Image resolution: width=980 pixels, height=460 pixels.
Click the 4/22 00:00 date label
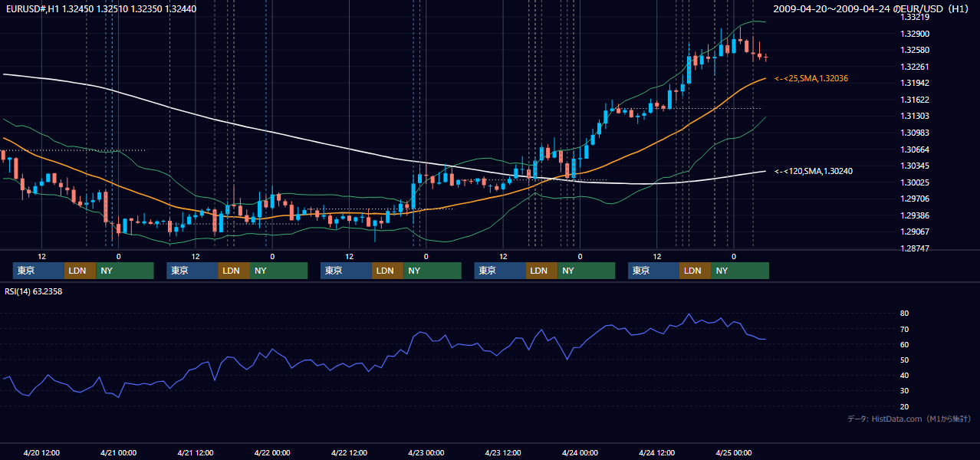coord(272,452)
